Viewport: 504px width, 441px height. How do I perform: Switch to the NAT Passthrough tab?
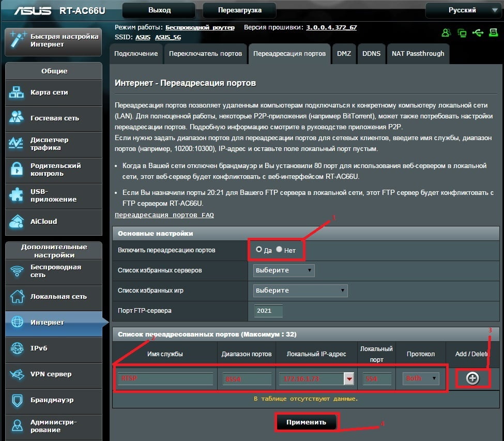coord(418,54)
